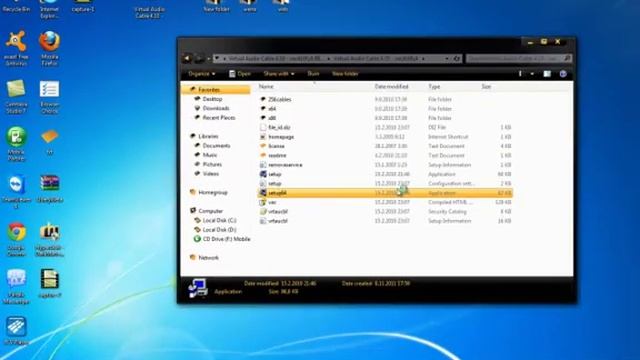640x360 pixels.
Task: Select the vac compiled HTML help icon
Action: (263, 202)
